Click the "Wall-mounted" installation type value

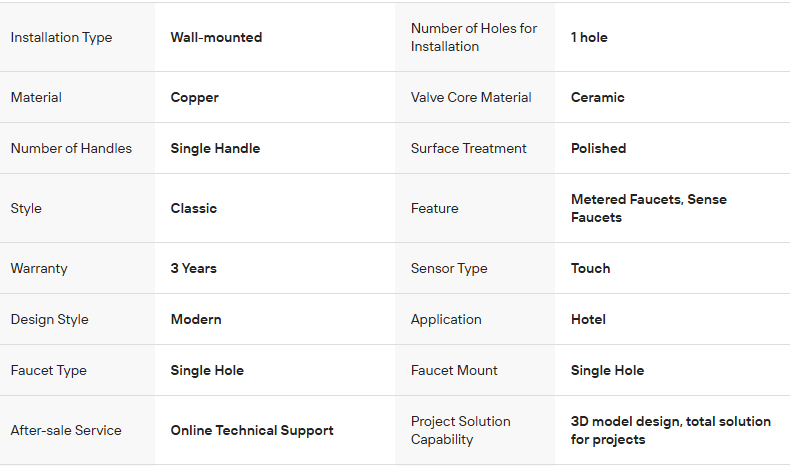pos(216,37)
